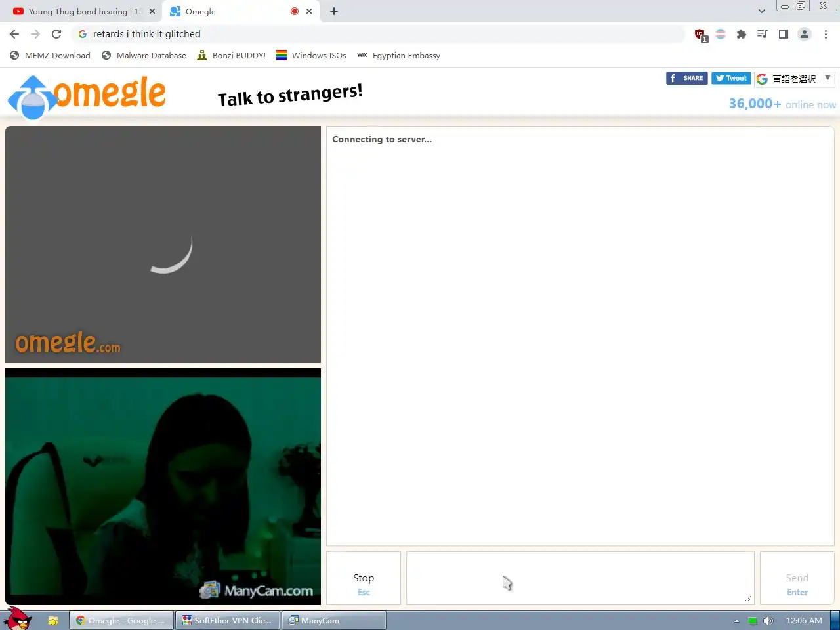The image size is (840, 630).
Task: Click the Twitter Tweet button
Action: (731, 78)
